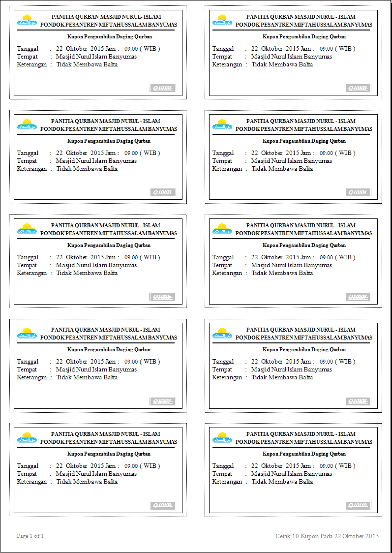This screenshot has height=553, width=392.
Task: Select the coupon number Q10110
Action: pyautogui.click(x=358, y=506)
